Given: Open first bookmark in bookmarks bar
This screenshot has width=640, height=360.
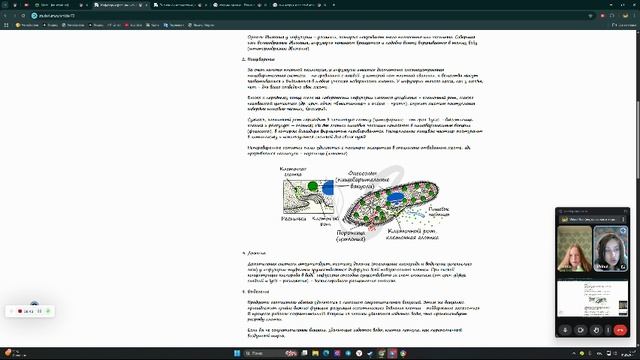Looking at the screenshot, I should 27,25.
